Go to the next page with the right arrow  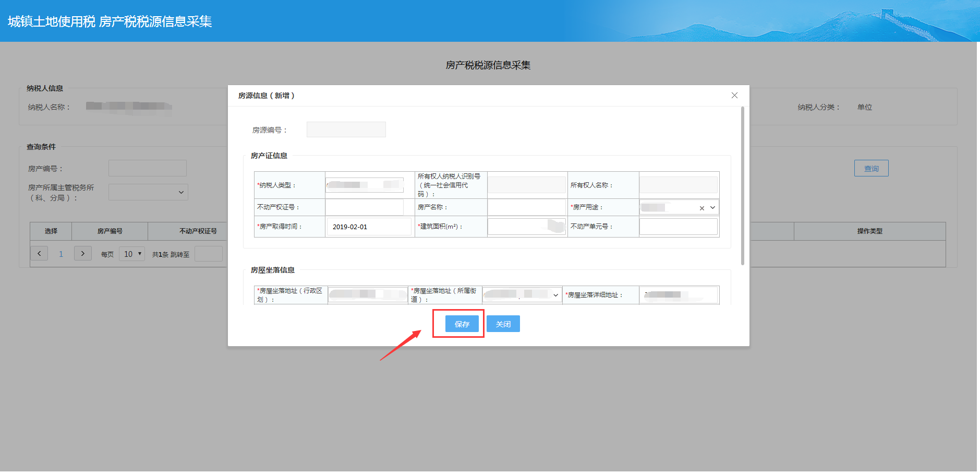pyautogui.click(x=82, y=253)
